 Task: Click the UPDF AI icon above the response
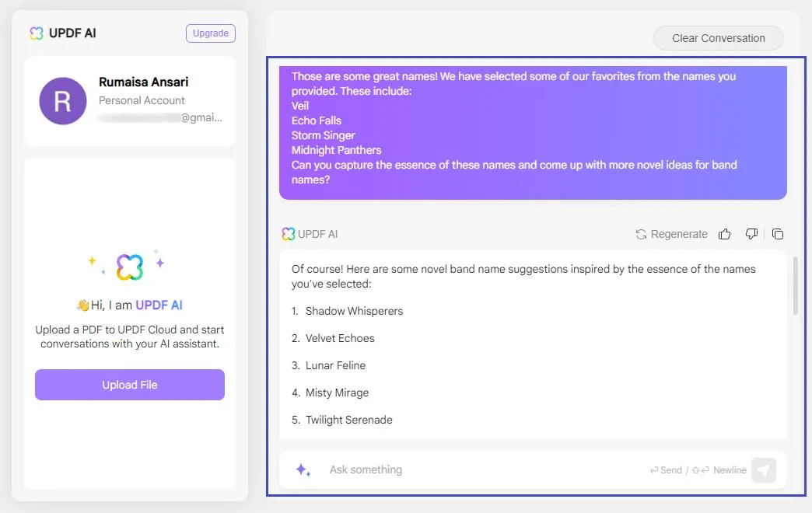tap(288, 234)
